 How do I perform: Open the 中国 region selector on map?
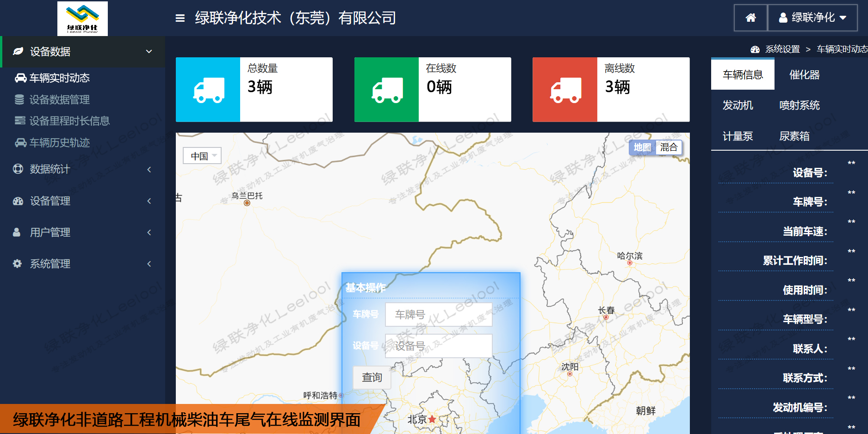[x=202, y=155]
